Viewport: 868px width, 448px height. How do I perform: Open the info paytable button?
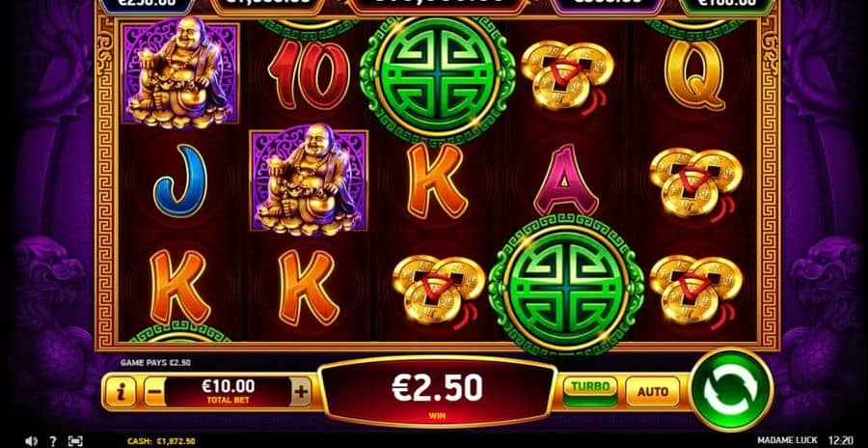click(121, 392)
